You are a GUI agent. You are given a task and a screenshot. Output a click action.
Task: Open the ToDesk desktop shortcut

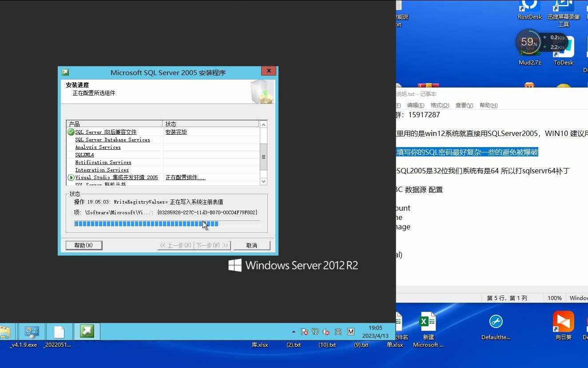click(x=564, y=51)
